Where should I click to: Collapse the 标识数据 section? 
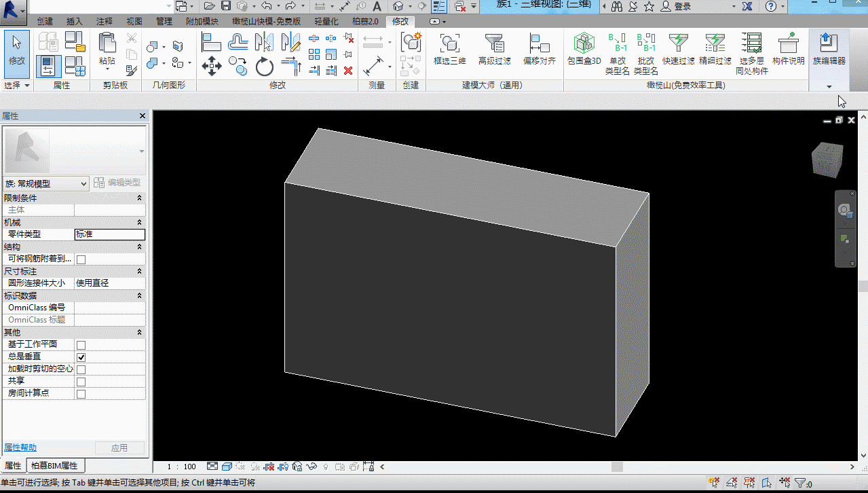pos(139,295)
